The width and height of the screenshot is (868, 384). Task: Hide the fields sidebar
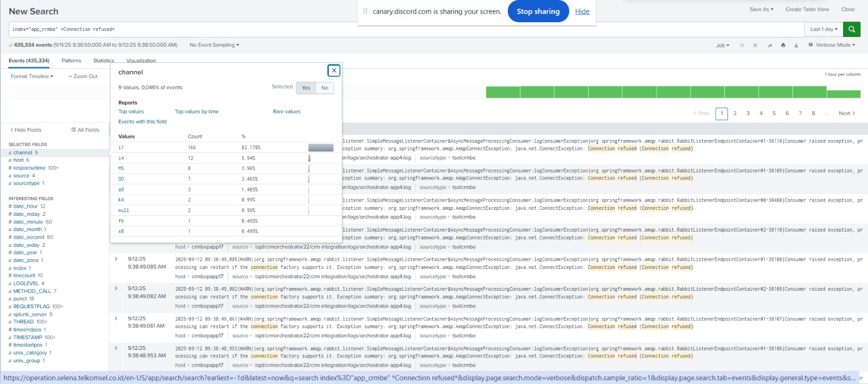coord(25,130)
